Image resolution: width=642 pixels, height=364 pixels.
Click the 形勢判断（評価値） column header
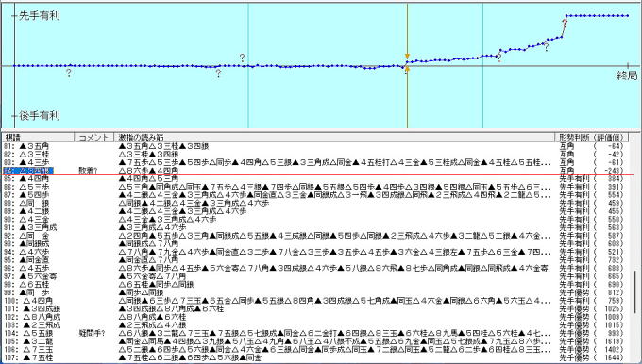592,138
